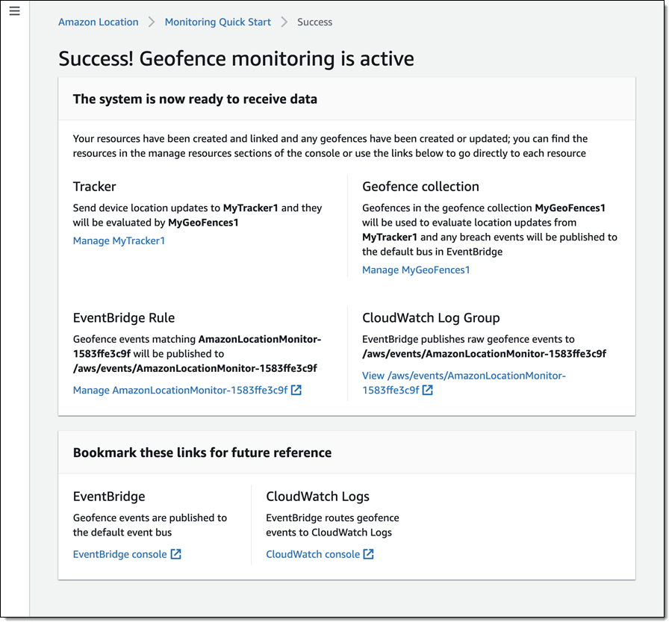Screen dimensions: 672x625
Task: Open the EventBridge console link
Action: pyautogui.click(x=119, y=554)
